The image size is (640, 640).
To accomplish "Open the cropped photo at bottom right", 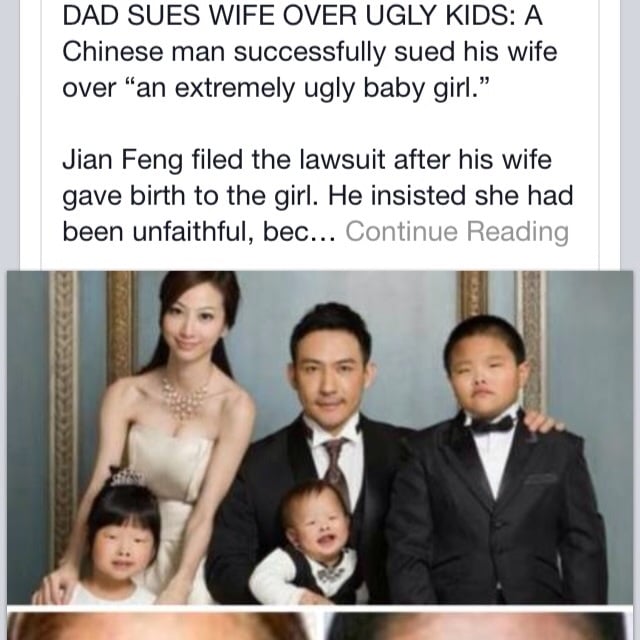I will coord(478,626).
